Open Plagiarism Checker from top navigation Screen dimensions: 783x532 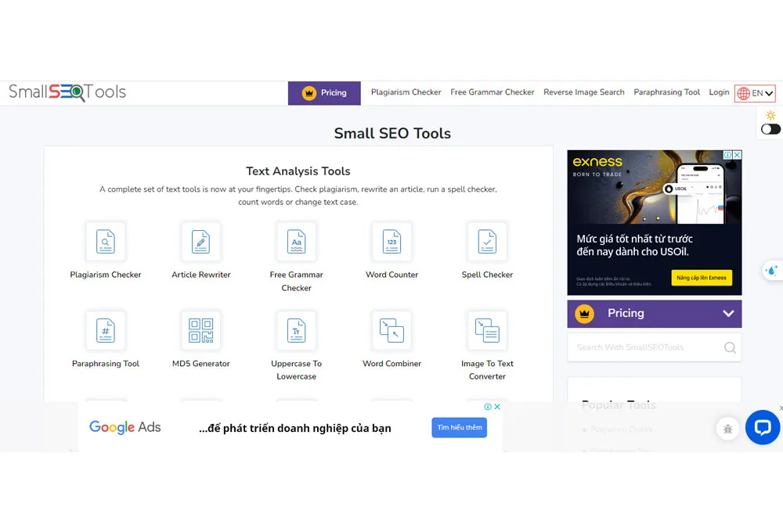coord(406,92)
